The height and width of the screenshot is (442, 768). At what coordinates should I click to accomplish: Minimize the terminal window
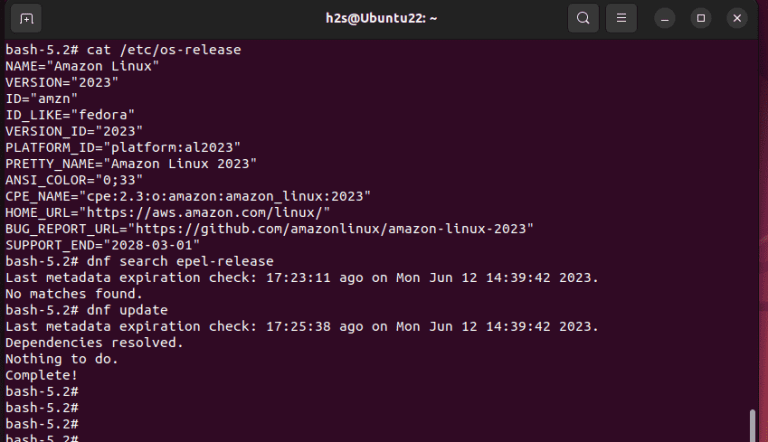[665, 18]
